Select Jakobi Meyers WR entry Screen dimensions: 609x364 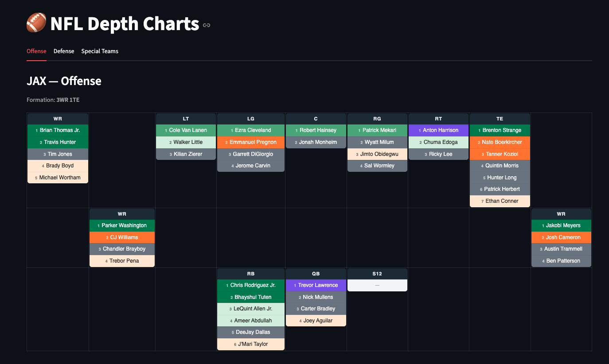(561, 225)
